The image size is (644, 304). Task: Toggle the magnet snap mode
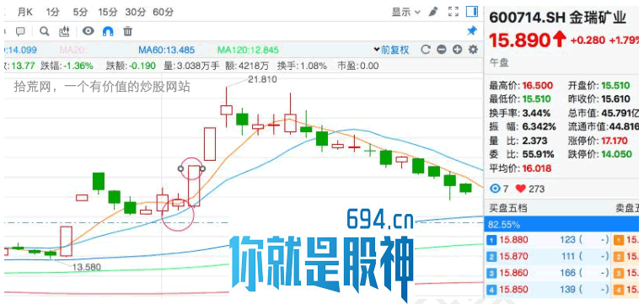point(108,31)
